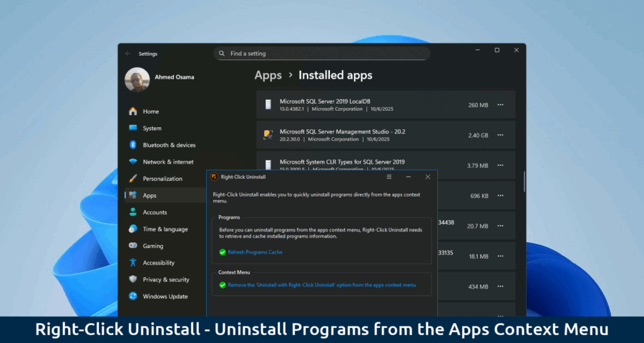Screen dimensions: 644x343
Task: Select Privacy & security menu item
Action: pyautogui.click(x=166, y=279)
